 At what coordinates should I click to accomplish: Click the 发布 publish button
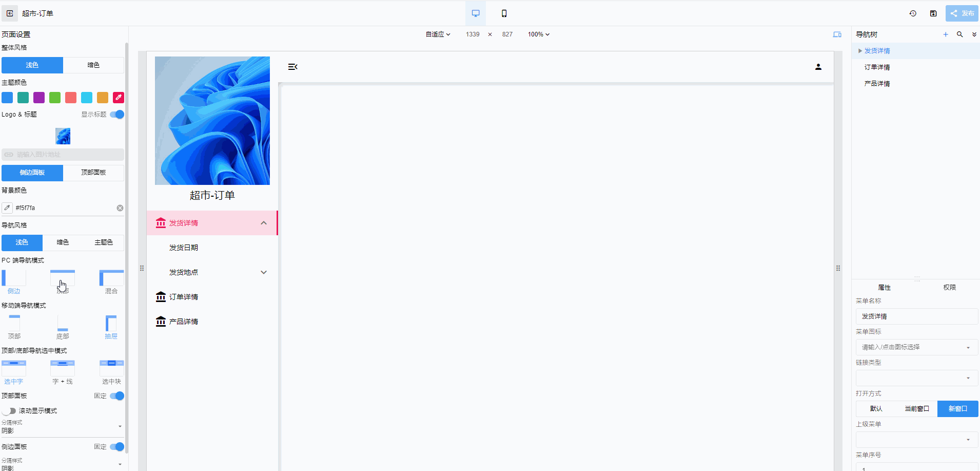tap(962, 13)
